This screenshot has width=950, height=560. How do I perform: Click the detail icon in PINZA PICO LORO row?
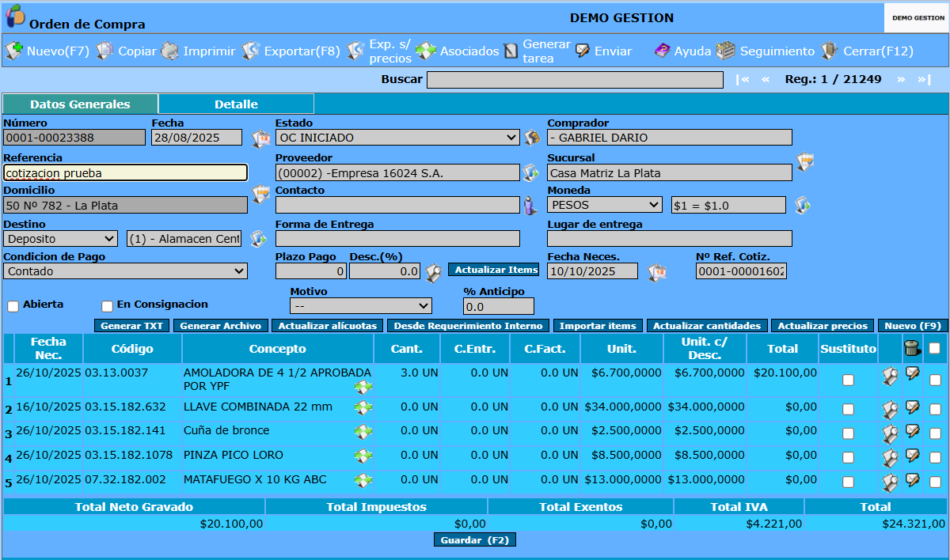891,458
